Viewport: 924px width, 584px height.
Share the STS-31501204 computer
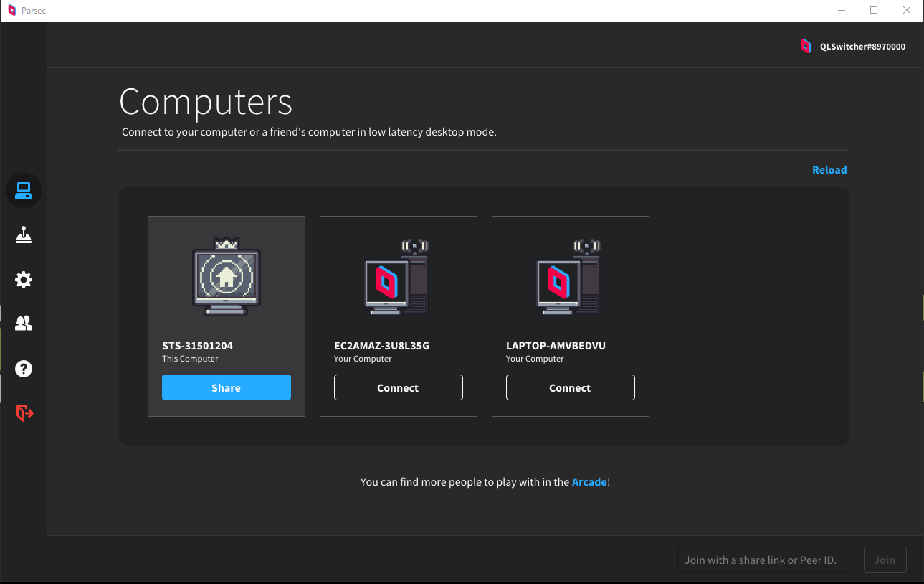pos(227,387)
